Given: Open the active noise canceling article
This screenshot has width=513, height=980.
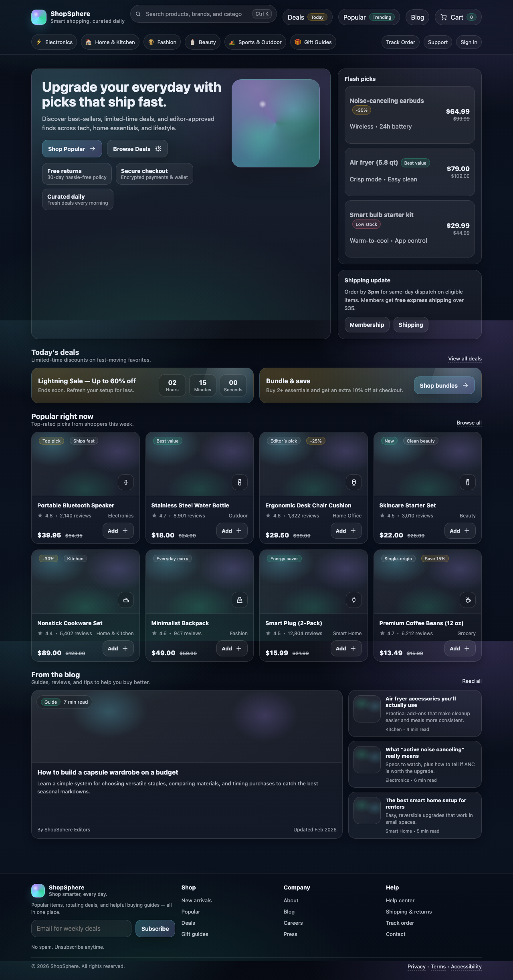Looking at the screenshot, I should pos(415,765).
